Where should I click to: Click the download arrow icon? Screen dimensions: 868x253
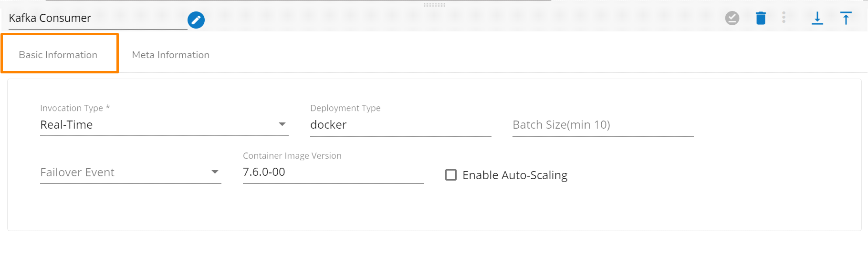(817, 18)
